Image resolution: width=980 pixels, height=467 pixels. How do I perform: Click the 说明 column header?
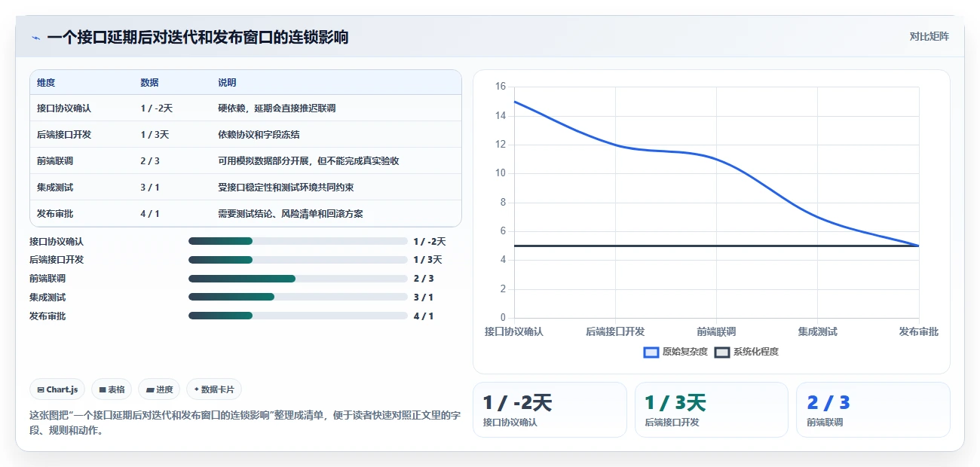(227, 83)
